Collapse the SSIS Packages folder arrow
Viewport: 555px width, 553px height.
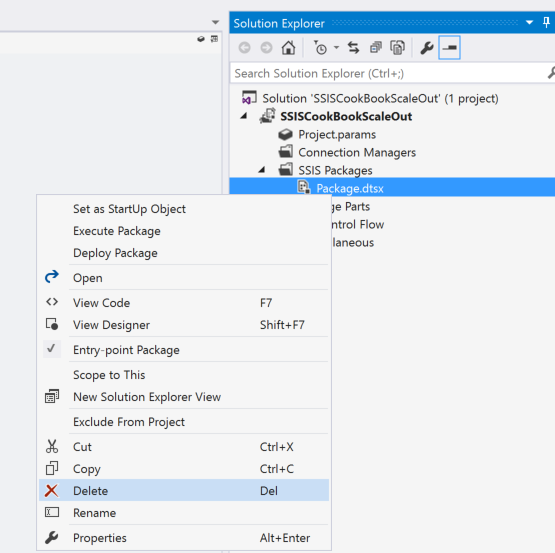pyautogui.click(x=262, y=170)
